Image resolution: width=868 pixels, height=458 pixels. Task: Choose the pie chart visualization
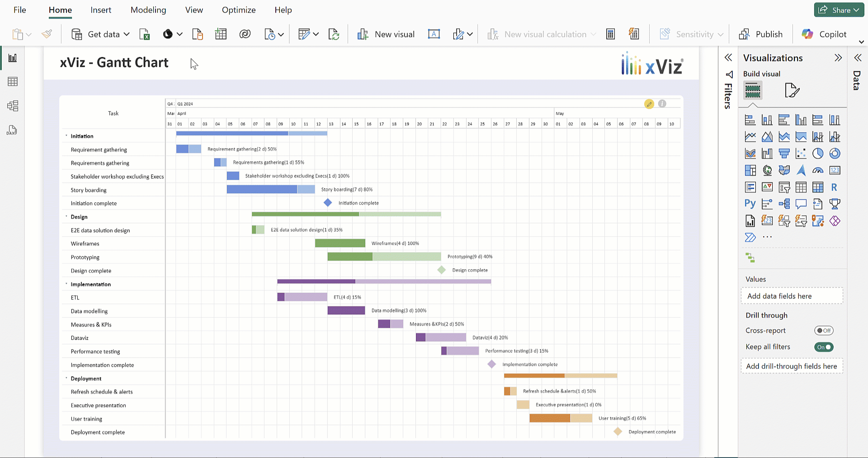pyautogui.click(x=817, y=154)
